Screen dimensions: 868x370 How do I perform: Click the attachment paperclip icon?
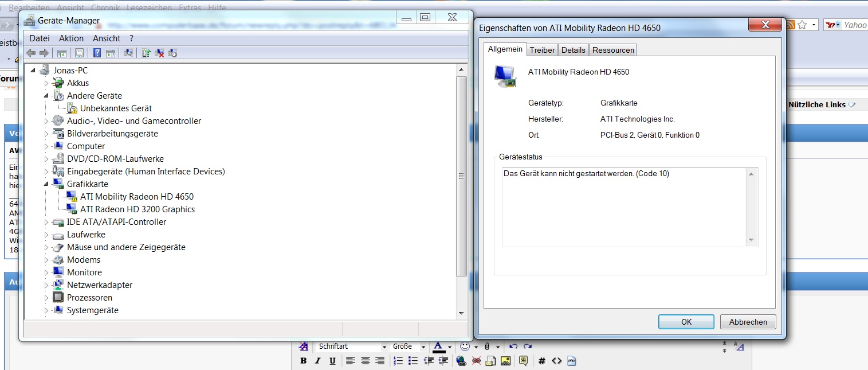(x=486, y=346)
